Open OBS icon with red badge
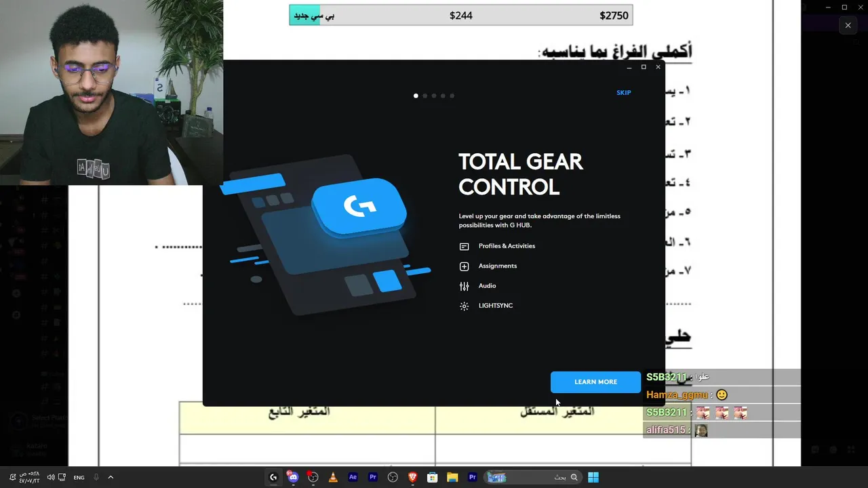868x488 pixels. 313,477
